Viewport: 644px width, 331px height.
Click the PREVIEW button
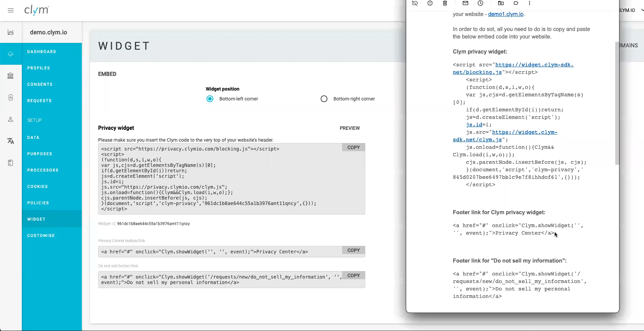point(350,128)
